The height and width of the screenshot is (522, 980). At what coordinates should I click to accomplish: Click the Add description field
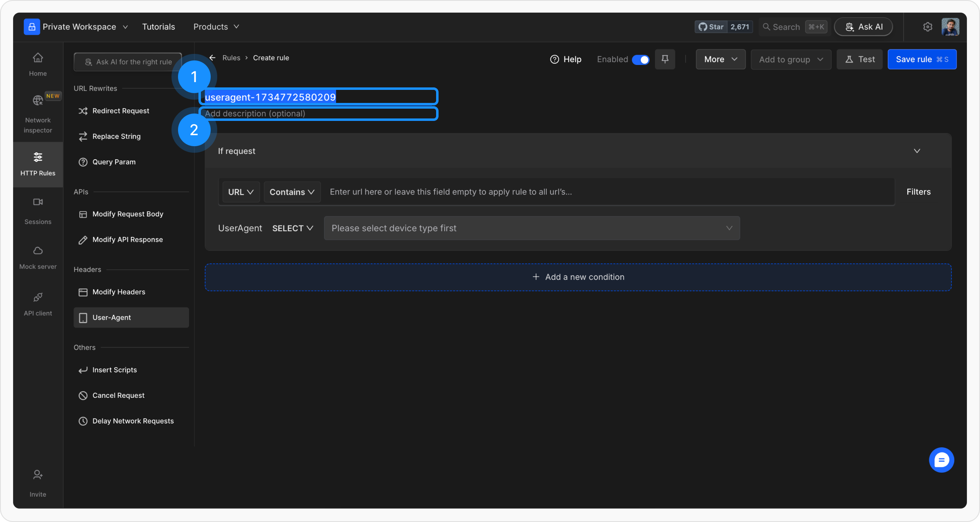318,114
